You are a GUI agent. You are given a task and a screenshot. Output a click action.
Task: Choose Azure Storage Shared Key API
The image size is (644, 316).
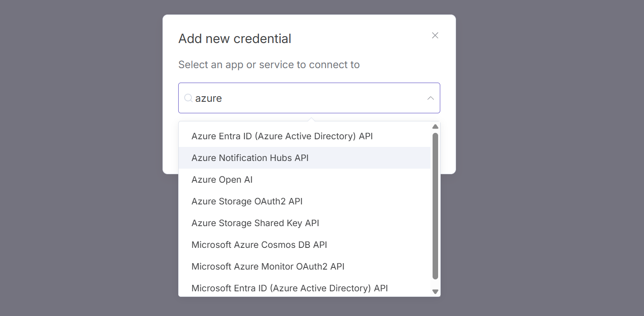(x=305, y=223)
